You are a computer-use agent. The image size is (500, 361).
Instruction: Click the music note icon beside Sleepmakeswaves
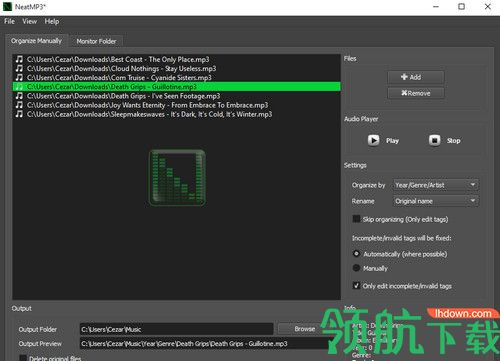pyautogui.click(x=20, y=114)
